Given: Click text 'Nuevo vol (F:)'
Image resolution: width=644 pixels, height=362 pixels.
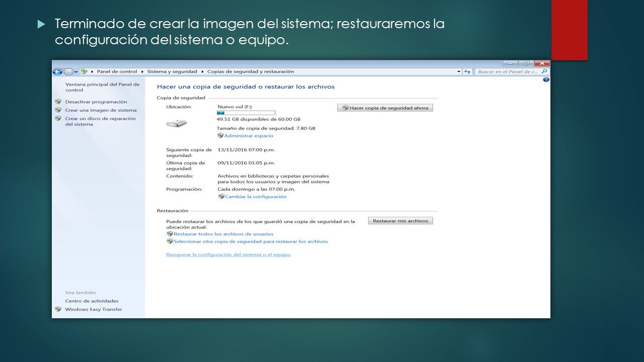Looking at the screenshot, I should 234,107.
